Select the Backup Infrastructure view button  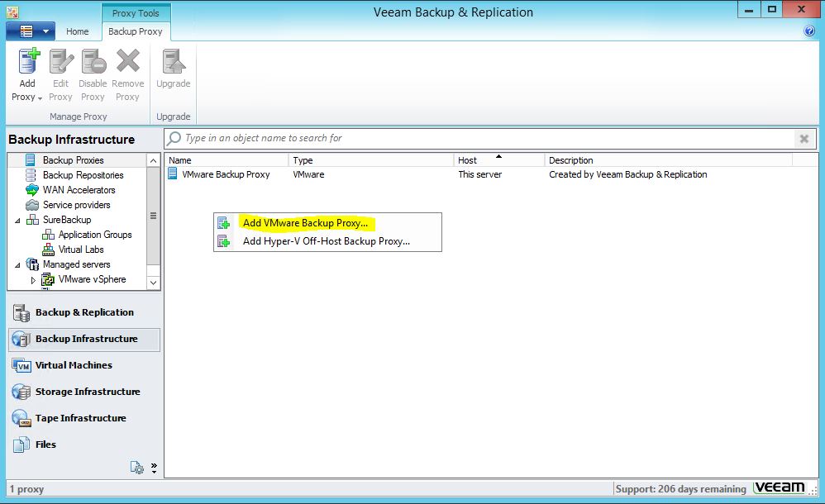[84, 340]
